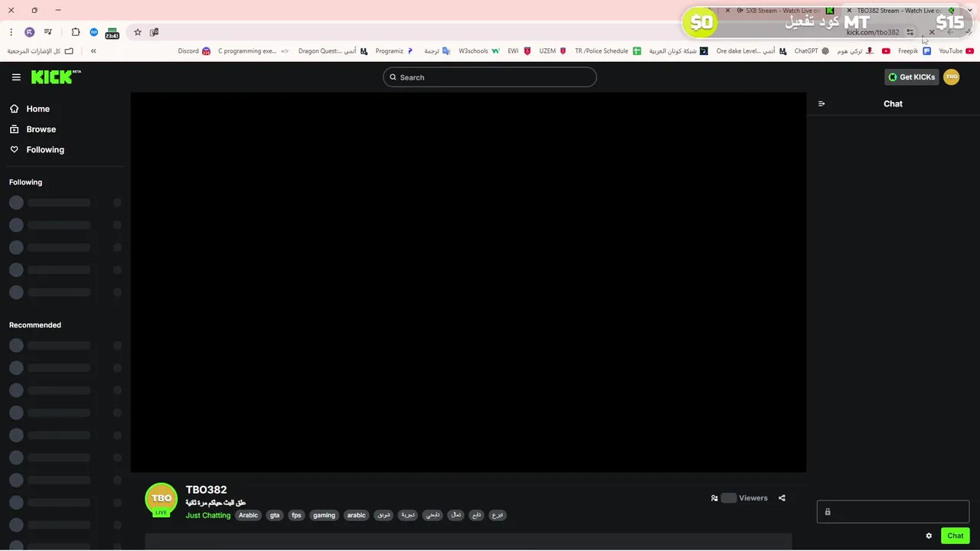Click the viewers count icon

pyautogui.click(x=714, y=498)
